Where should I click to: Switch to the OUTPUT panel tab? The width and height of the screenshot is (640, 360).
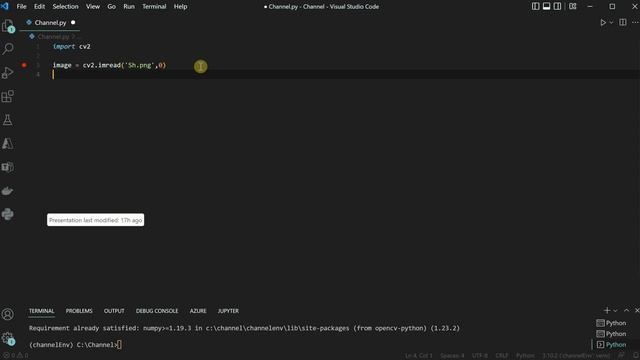click(x=114, y=311)
